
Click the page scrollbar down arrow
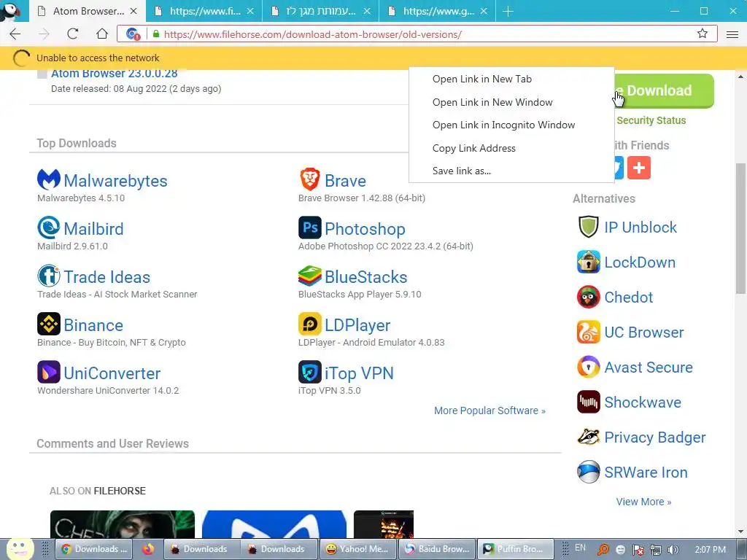click(x=741, y=532)
